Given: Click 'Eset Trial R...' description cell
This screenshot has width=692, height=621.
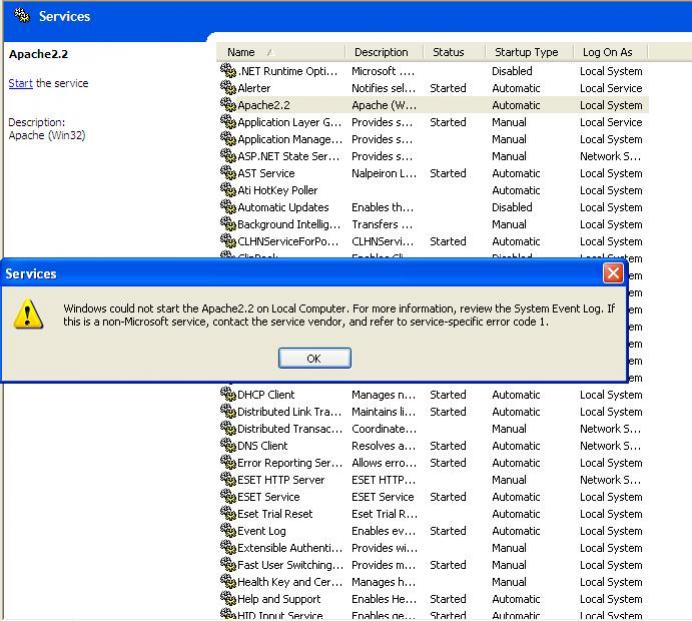Looking at the screenshot, I should 384,514.
